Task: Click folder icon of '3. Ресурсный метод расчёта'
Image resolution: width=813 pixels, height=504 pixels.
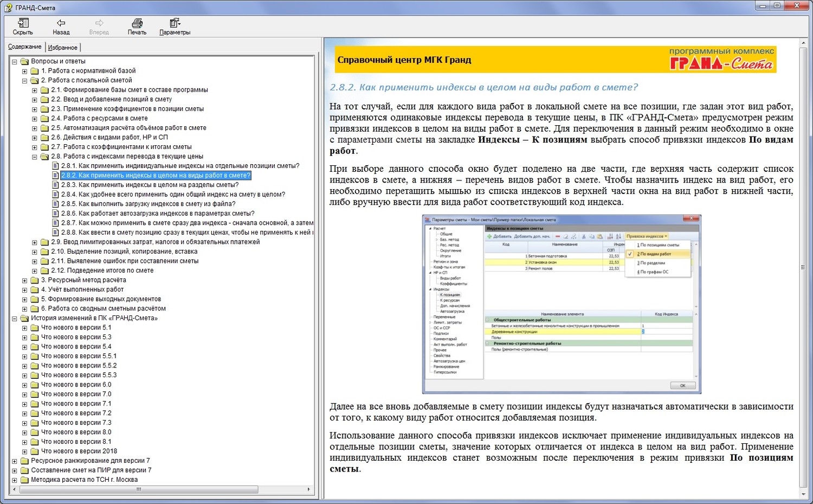Action: point(35,280)
